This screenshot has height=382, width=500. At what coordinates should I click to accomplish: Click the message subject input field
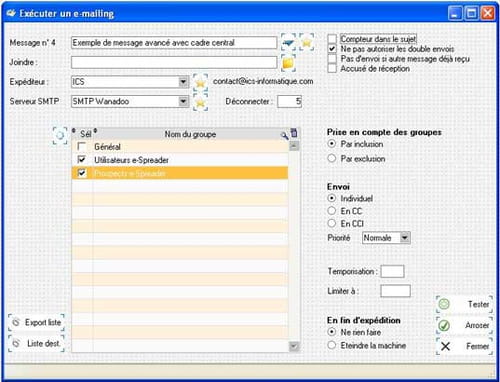tap(174, 43)
